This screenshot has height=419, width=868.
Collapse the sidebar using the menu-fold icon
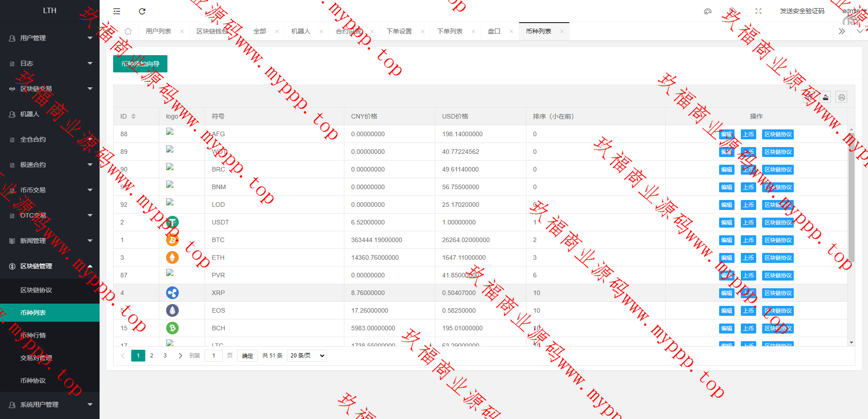pos(117,11)
